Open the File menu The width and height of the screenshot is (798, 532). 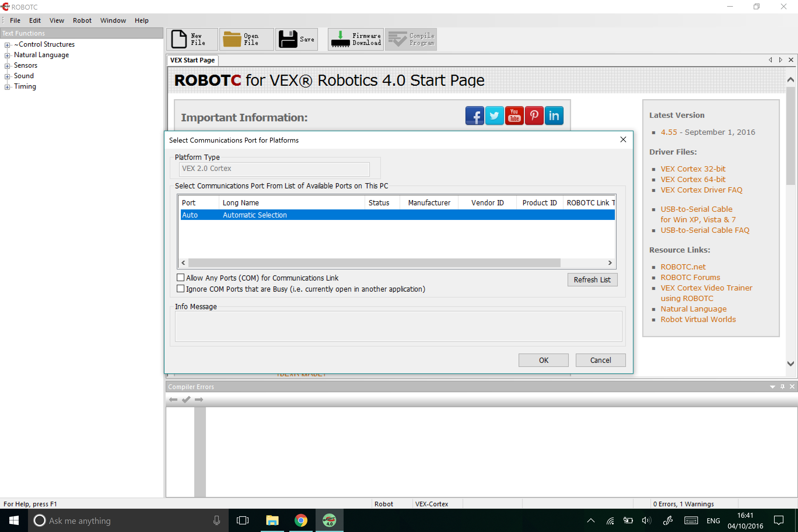(x=15, y=20)
